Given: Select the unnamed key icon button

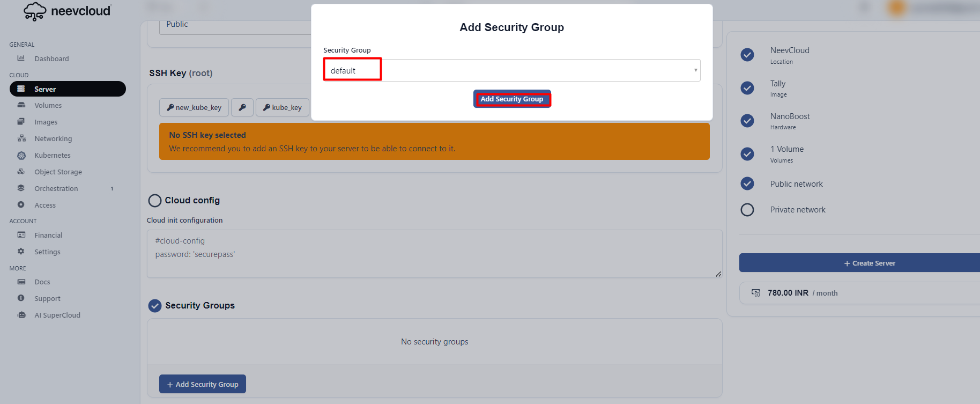Looking at the screenshot, I should (x=242, y=107).
